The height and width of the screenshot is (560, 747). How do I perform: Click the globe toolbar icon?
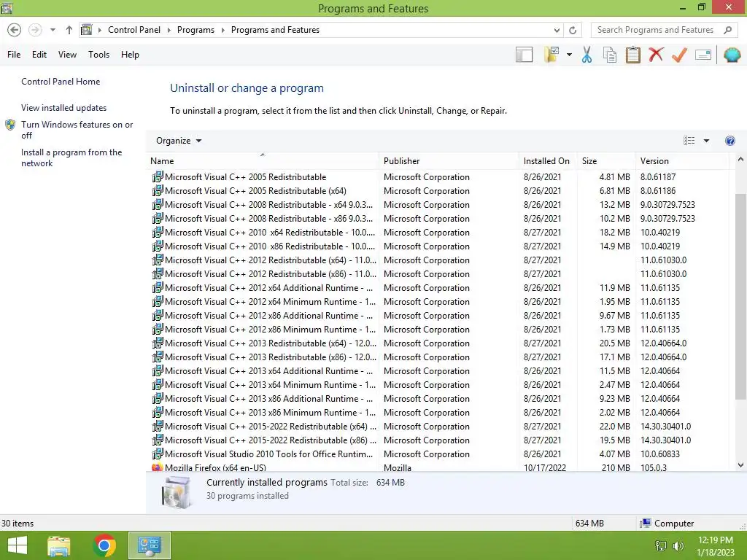click(732, 55)
